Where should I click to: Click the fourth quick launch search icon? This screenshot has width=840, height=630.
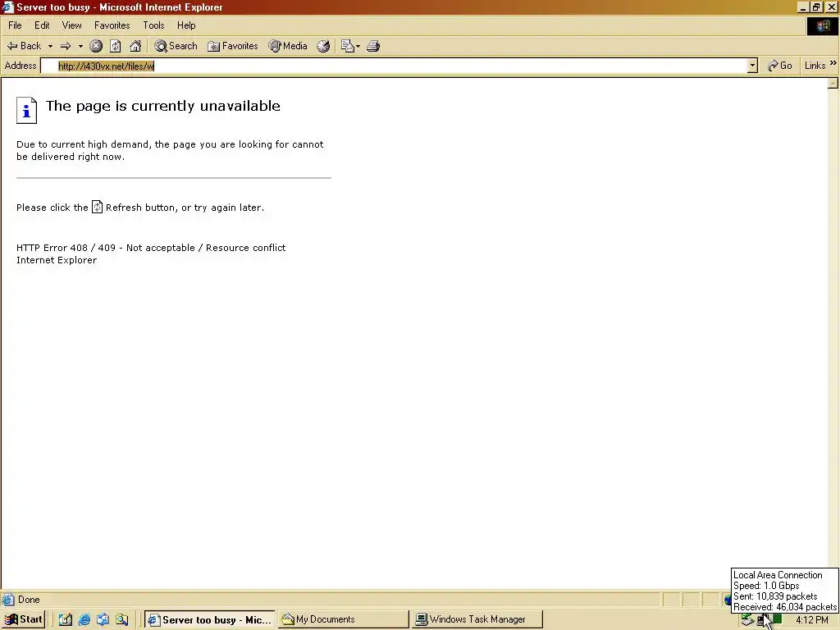[x=121, y=620]
